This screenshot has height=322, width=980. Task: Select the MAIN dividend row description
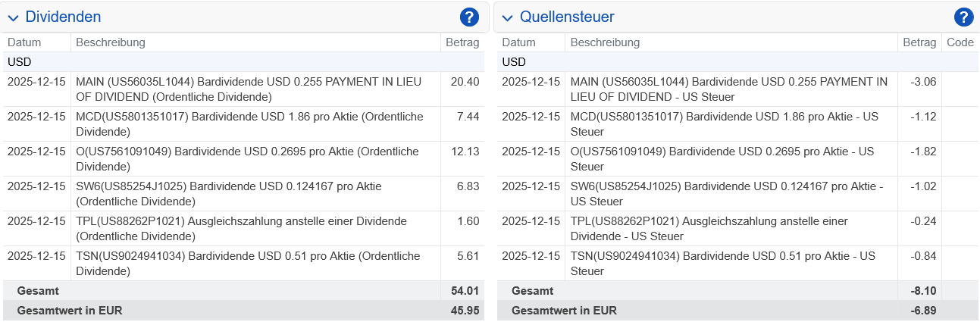(250, 89)
